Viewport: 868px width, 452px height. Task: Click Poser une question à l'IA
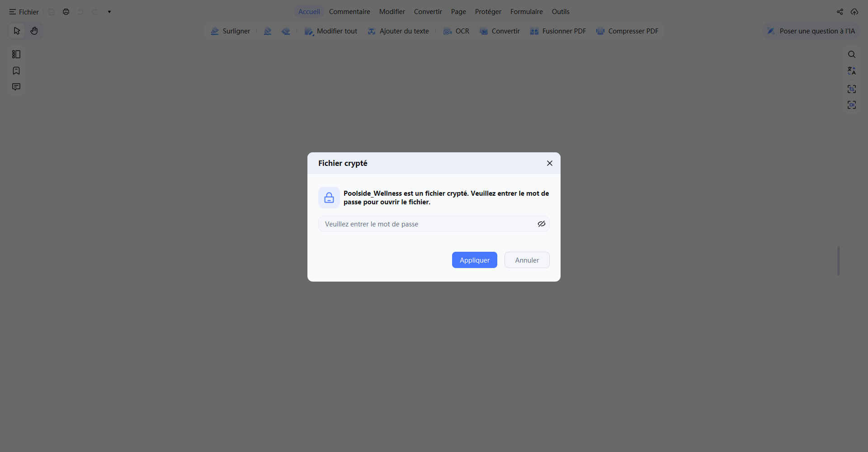click(811, 31)
